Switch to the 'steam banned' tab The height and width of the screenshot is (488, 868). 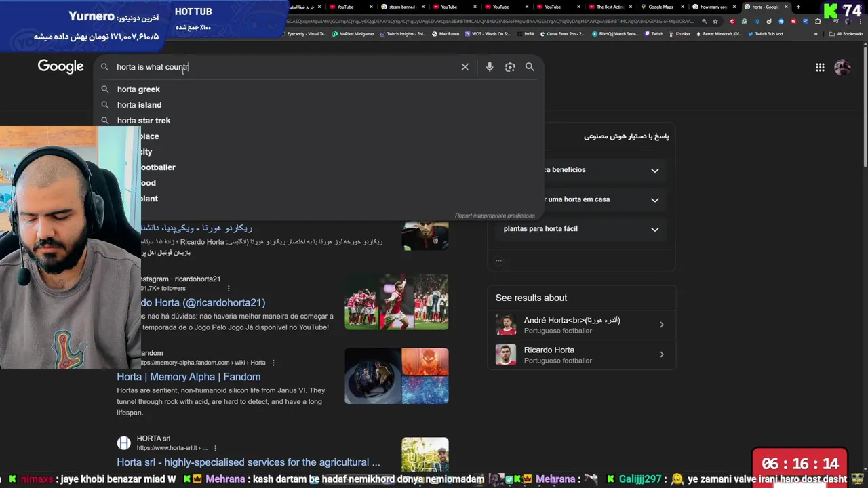401,7
